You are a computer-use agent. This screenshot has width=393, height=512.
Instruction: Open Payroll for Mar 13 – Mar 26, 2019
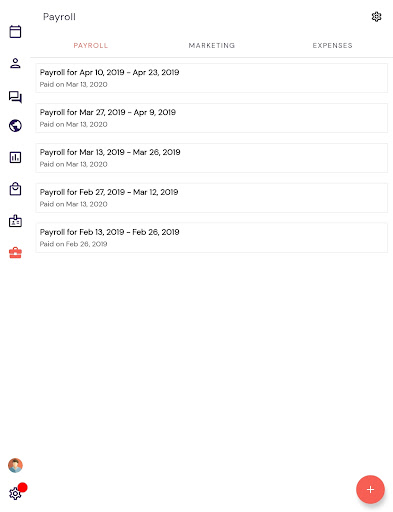[x=212, y=158]
